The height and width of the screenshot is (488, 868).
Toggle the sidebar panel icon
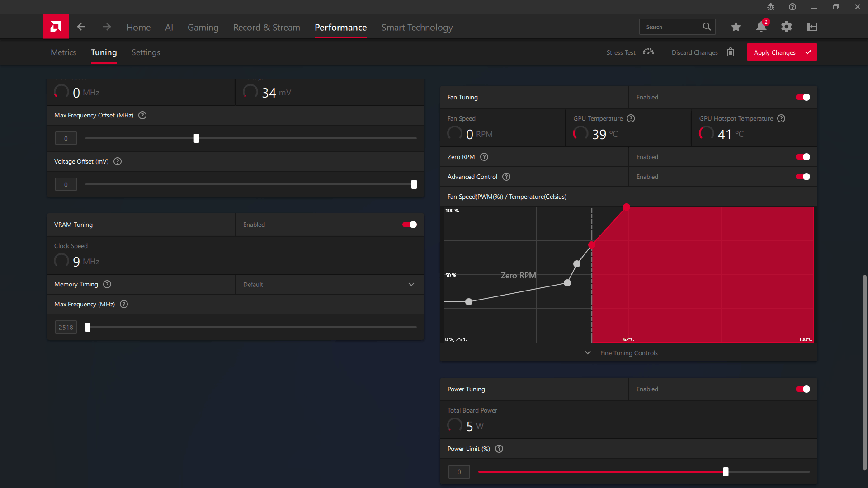click(812, 27)
